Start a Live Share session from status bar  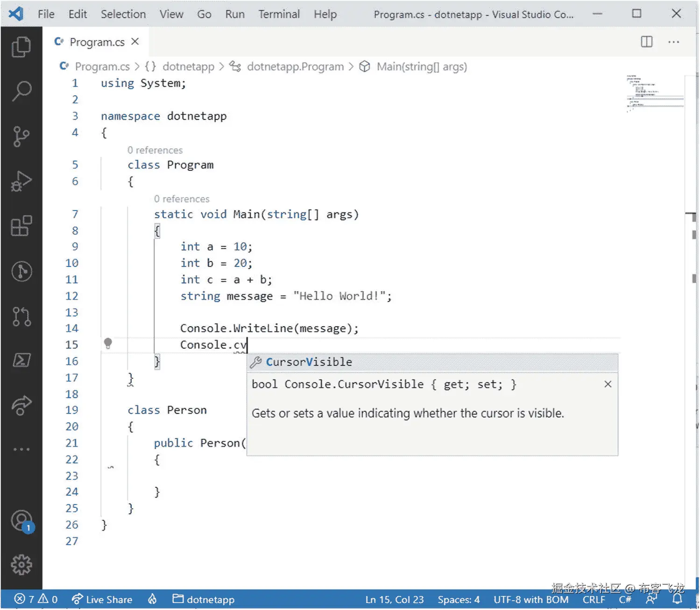point(102,599)
